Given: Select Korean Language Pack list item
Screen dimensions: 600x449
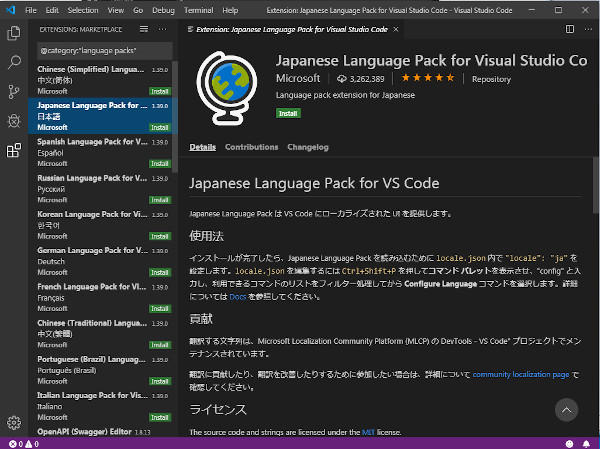Looking at the screenshot, I should pyautogui.click(x=100, y=225).
